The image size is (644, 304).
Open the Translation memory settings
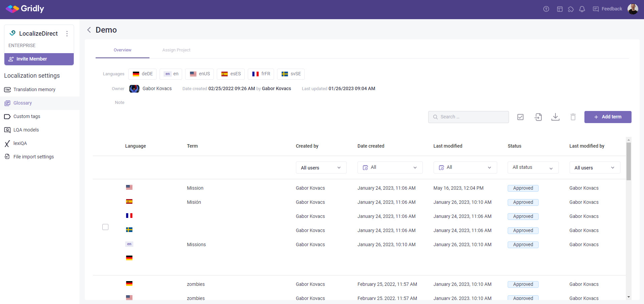(x=34, y=89)
